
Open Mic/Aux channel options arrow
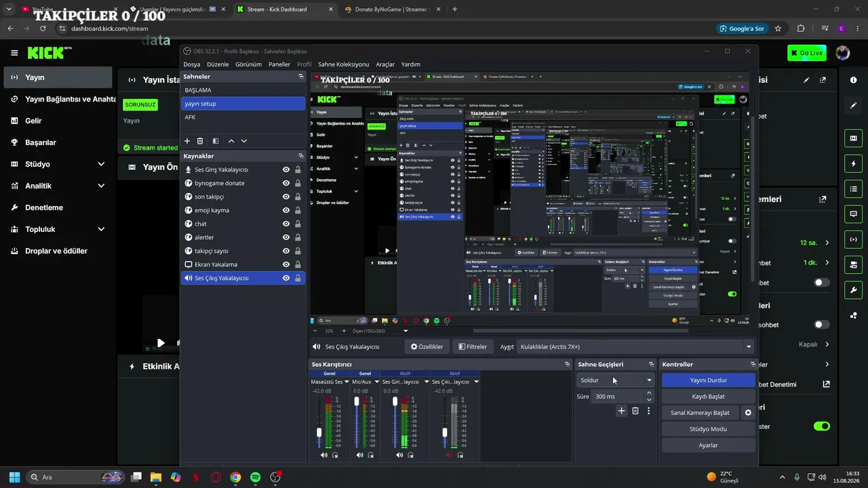pyautogui.click(x=376, y=382)
